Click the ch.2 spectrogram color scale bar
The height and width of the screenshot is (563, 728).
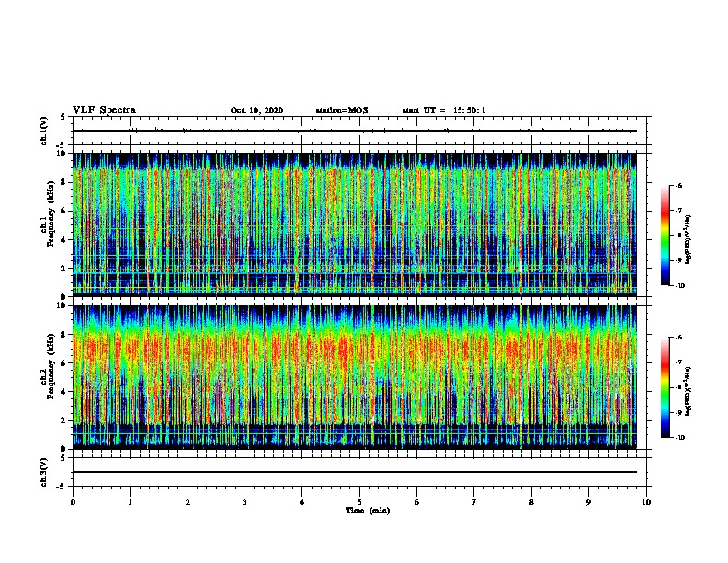(x=665, y=387)
